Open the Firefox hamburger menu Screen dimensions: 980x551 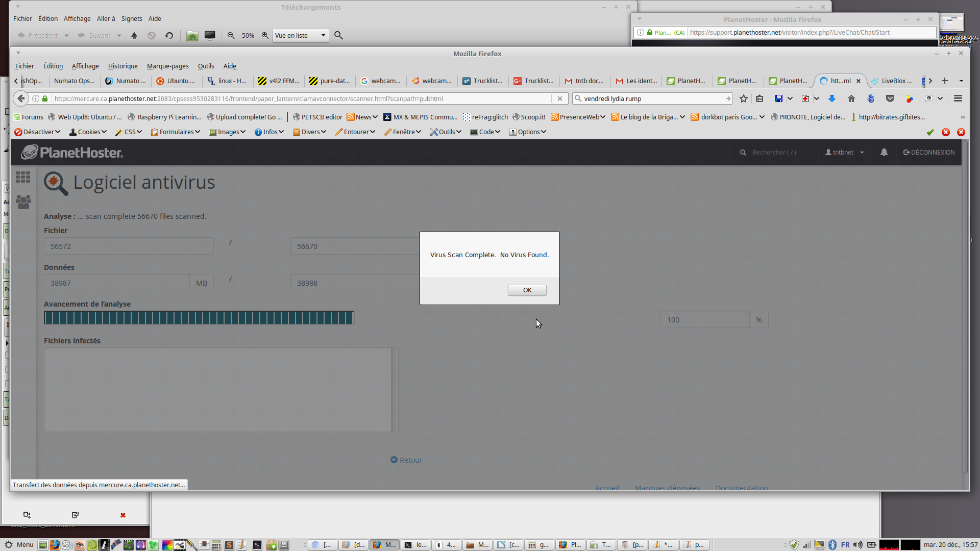coord(958,98)
